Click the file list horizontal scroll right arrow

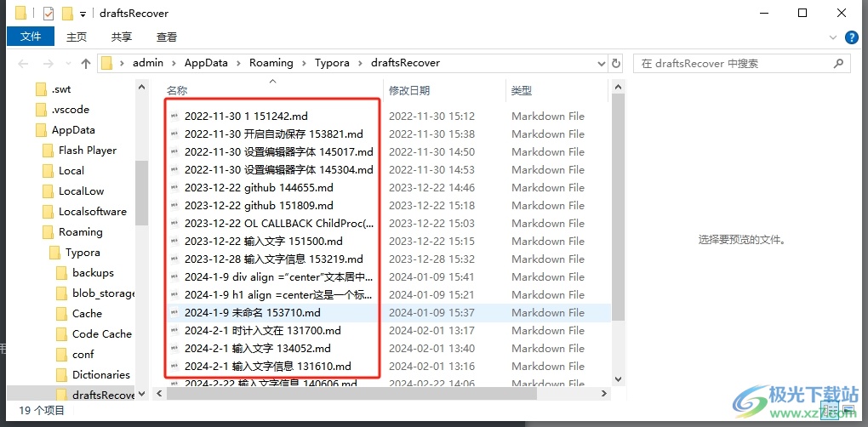point(604,393)
